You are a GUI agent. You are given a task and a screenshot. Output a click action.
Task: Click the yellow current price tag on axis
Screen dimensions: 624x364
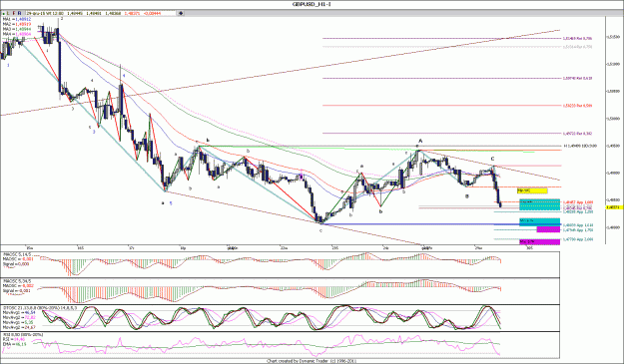click(x=614, y=207)
